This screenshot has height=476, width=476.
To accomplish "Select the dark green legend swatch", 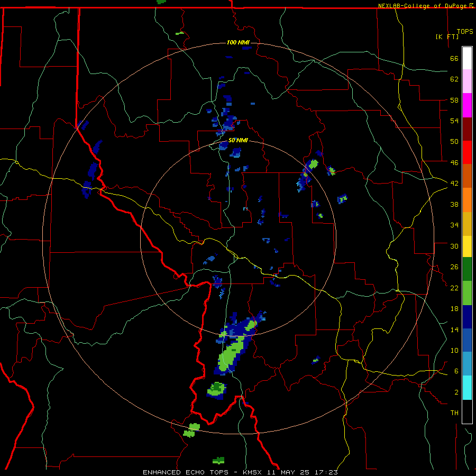I will 467,269.
